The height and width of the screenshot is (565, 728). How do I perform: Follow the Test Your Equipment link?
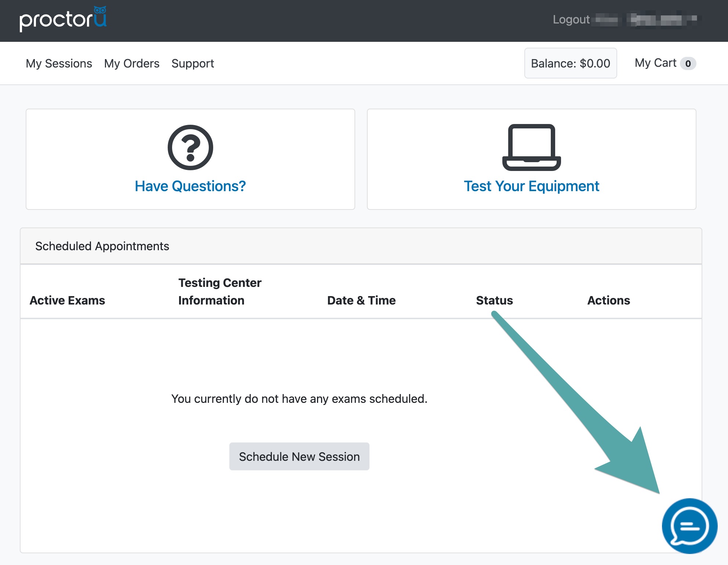(x=531, y=186)
